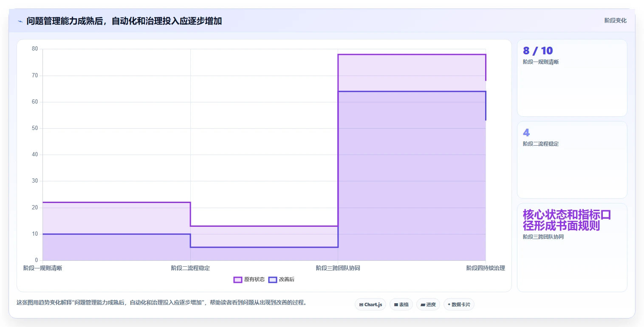Click the 数据卡片 tag button

459,304
